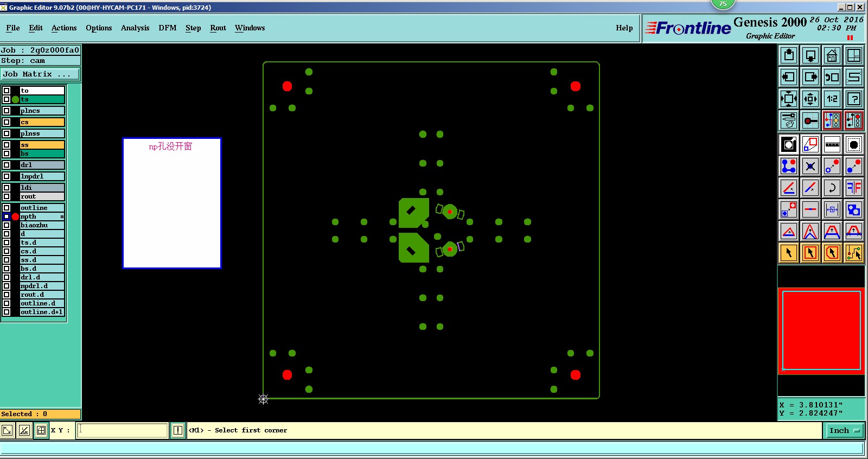This screenshot has width=868, height=459.
Task: Open the Edit menu
Action: point(36,28)
